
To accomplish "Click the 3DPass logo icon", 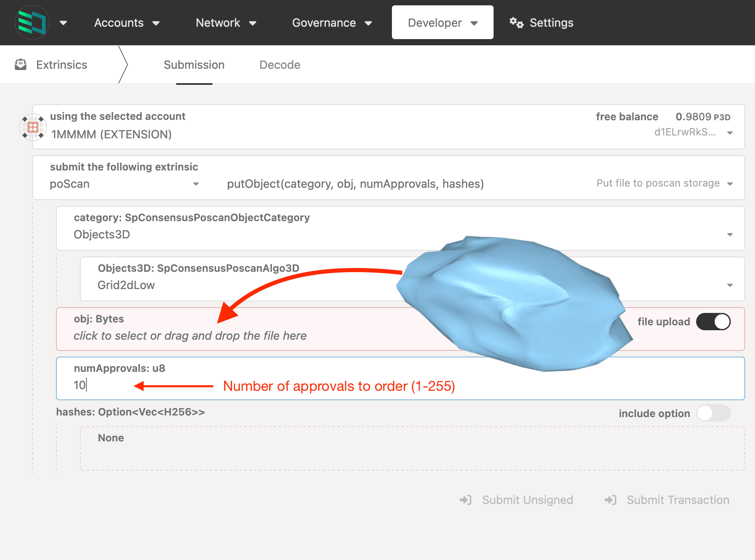I will click(x=32, y=22).
